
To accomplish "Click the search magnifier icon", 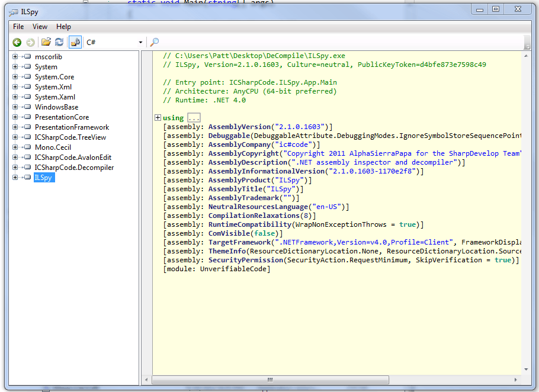I will [154, 43].
